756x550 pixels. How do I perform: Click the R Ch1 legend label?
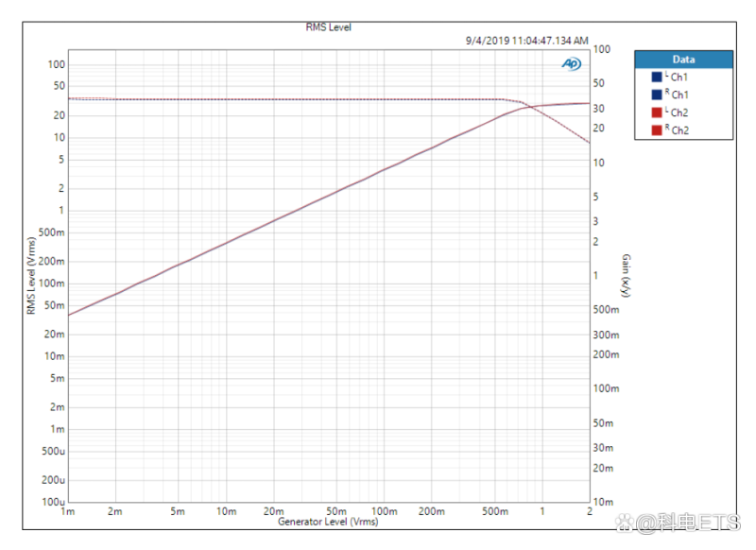coord(677,95)
